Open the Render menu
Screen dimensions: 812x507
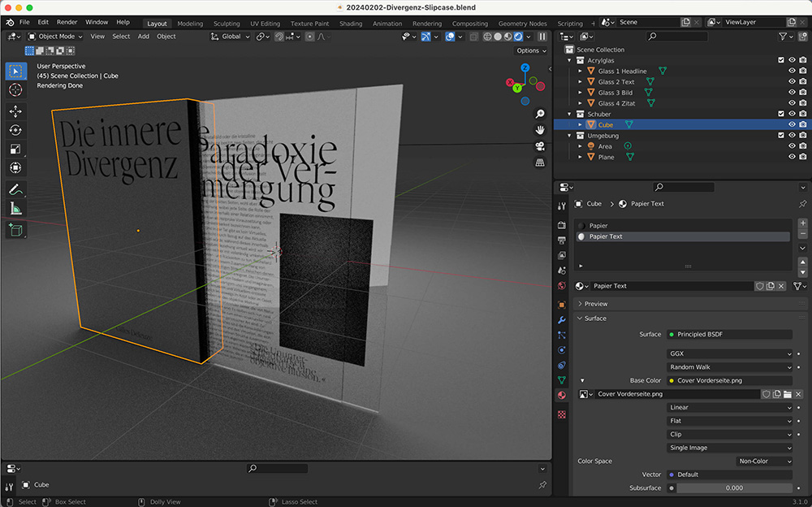[x=67, y=22]
